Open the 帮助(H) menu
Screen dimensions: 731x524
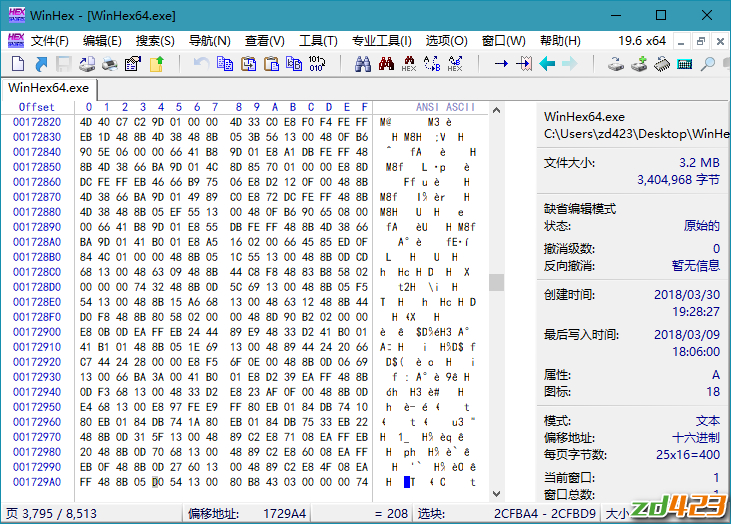click(560, 41)
